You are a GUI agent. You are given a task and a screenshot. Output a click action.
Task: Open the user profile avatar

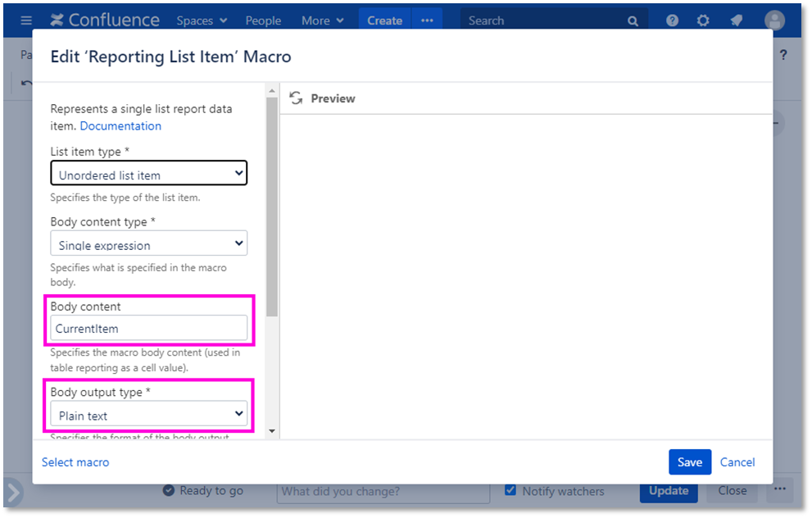coord(774,20)
